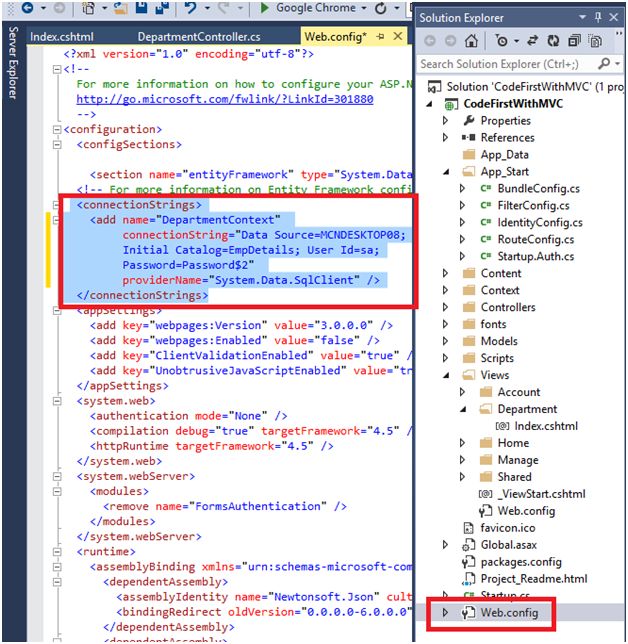
Task: Click the Collapse All icon in Solution Explorer
Action: 574,41
